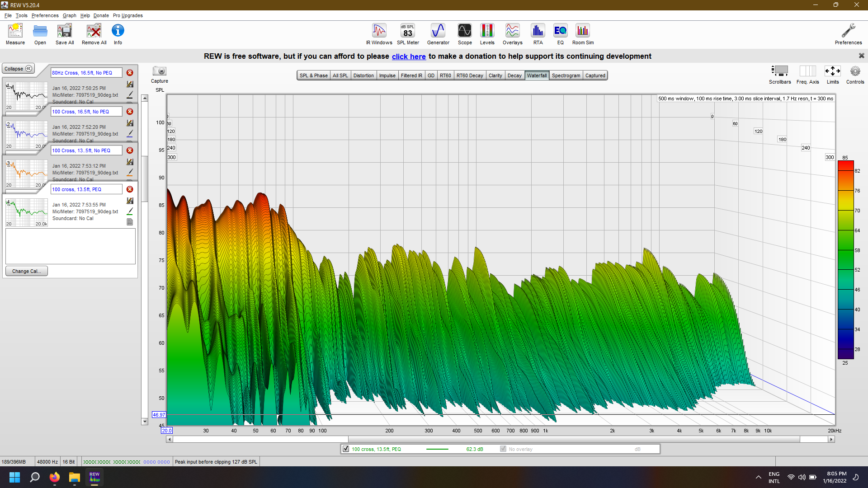Open notes icon for 100 cross PEQ measurement
This screenshot has height=488, width=868.
coord(130,222)
